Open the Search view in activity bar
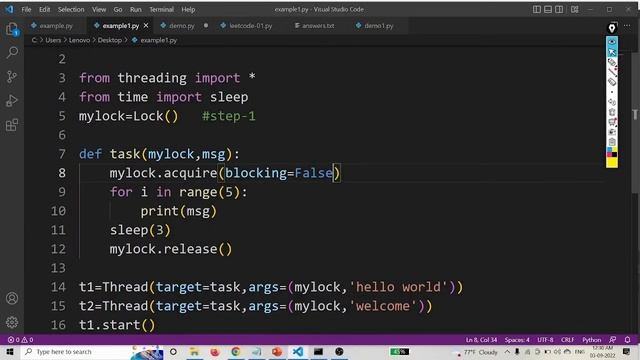 coord(12,52)
